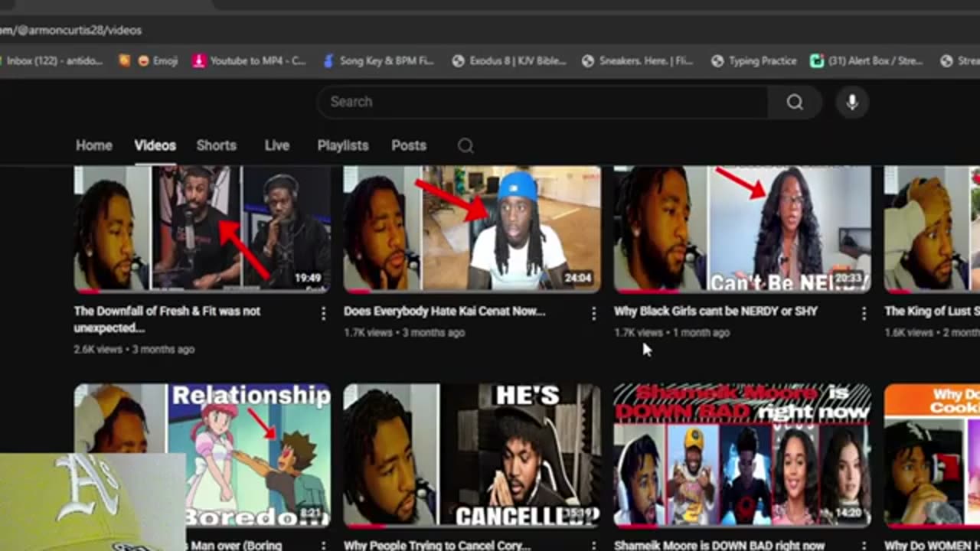Open Sneakers bookmark
The width and height of the screenshot is (980, 551).
pyautogui.click(x=639, y=60)
